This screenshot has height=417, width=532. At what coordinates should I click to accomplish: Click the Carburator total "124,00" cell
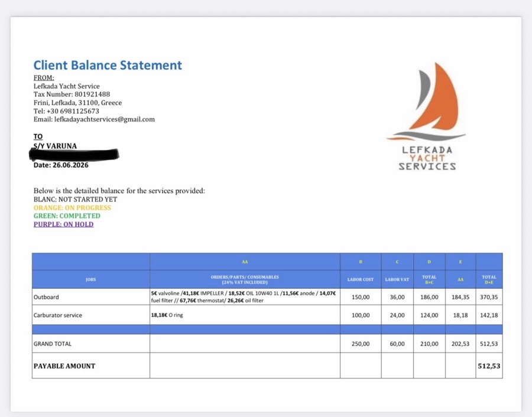click(x=429, y=315)
